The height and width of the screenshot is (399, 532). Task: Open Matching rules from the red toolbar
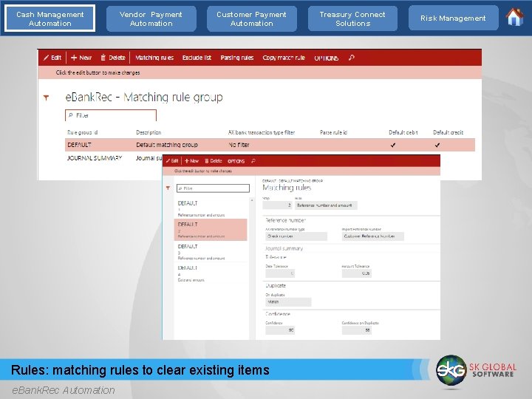point(154,58)
